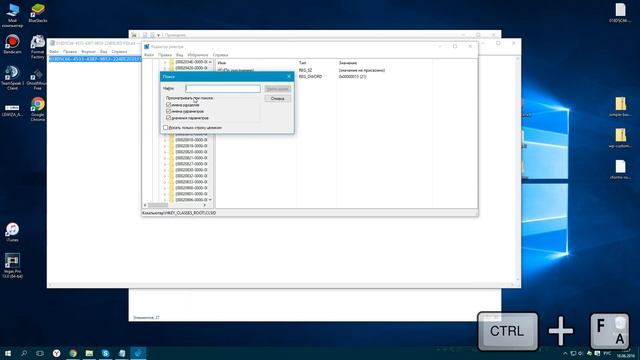640x360 pixels.
Task: Launch Vegas Pro 13.0 desktop shortcut
Action: pyautogui.click(x=12, y=266)
